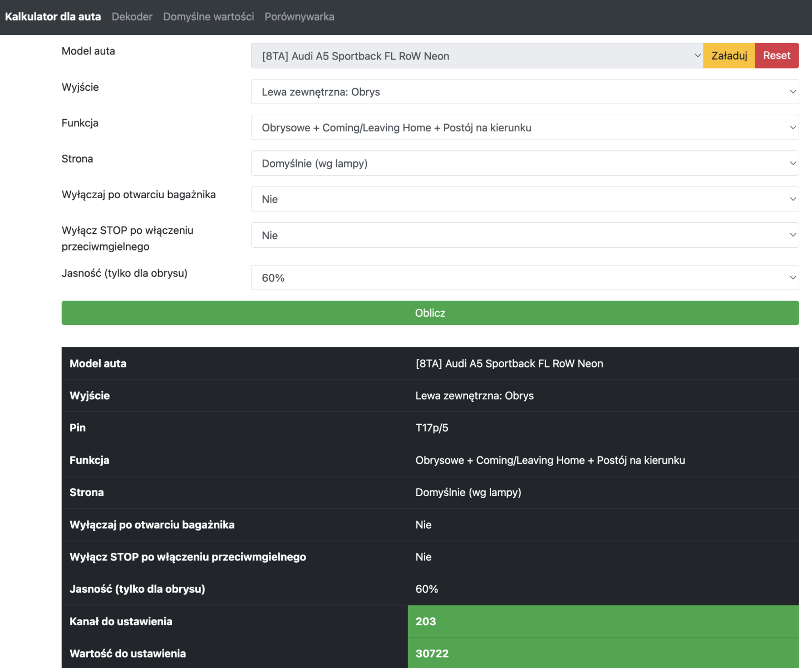The image size is (812, 668).
Task: Open the Strona dropdown
Action: tap(525, 163)
